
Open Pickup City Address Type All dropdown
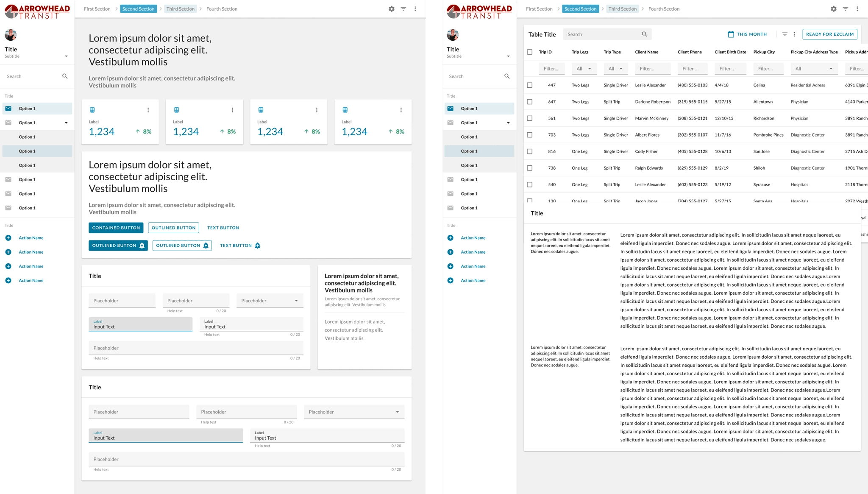point(814,69)
